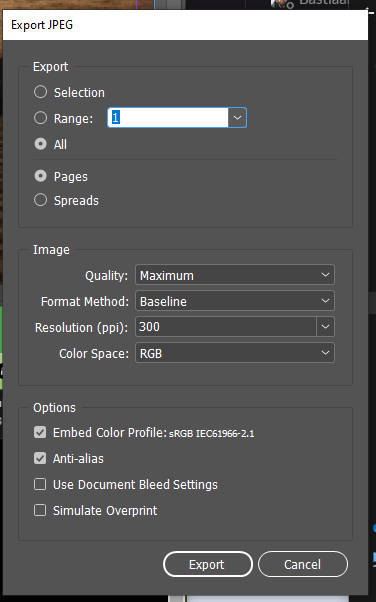The image size is (376, 602).
Task: Open the Quality dropdown set to Maximum
Action: (x=235, y=275)
